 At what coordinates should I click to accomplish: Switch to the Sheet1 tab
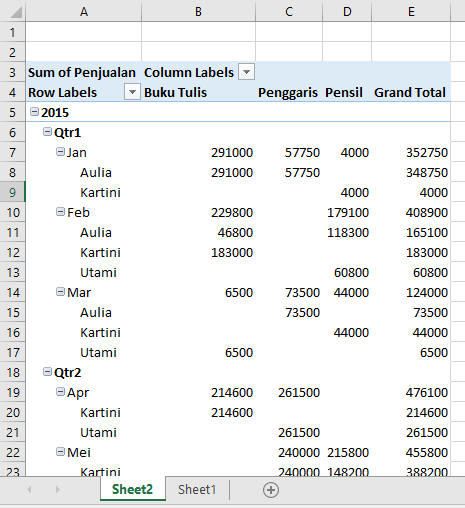(x=197, y=490)
